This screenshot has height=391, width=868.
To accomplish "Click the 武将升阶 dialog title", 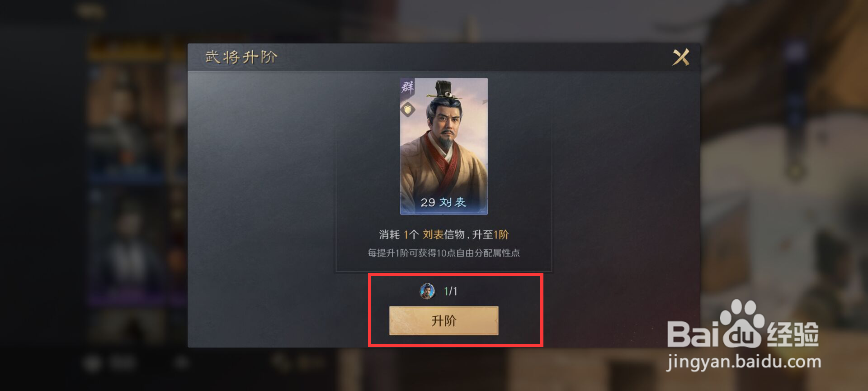I will [241, 57].
